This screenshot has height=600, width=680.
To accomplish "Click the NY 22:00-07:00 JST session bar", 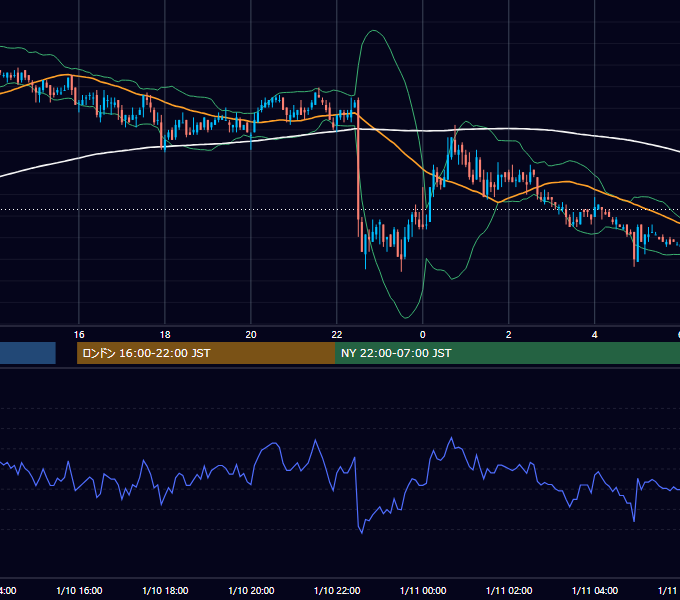I will 507,353.
